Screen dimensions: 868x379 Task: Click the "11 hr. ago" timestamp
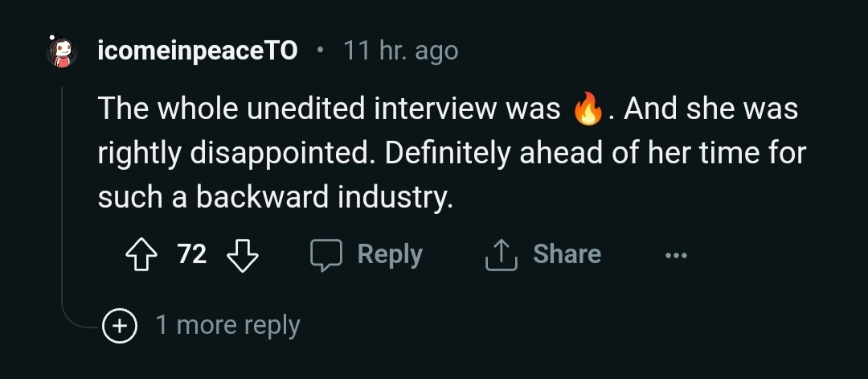[400, 51]
